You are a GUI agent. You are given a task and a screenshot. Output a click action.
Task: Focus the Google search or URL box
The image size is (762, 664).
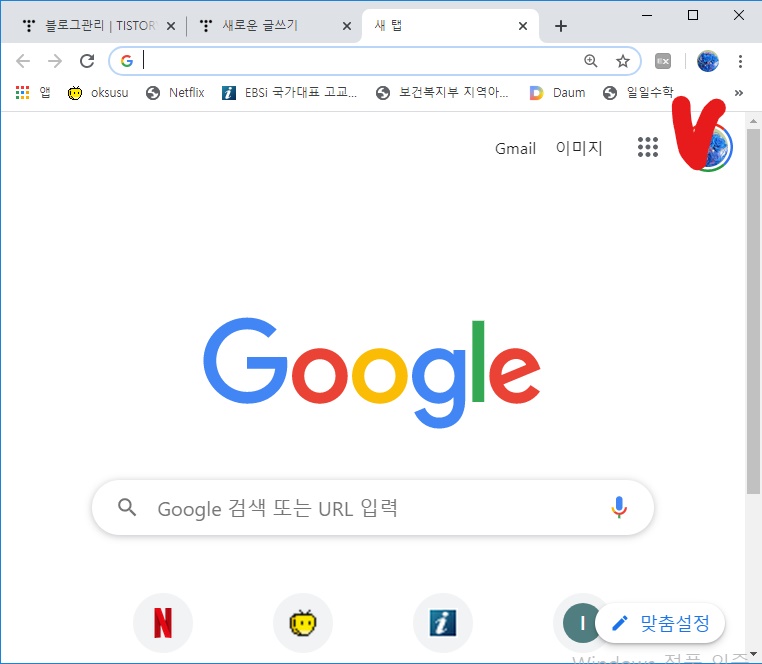tap(373, 508)
